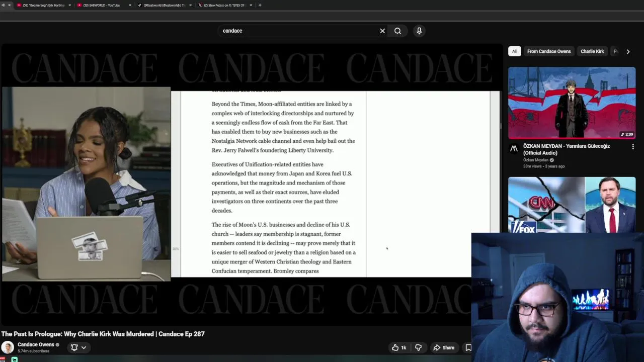Viewport: 644px width, 362px height.
Task: Show more filter chips with right arrow
Action: (x=628, y=51)
